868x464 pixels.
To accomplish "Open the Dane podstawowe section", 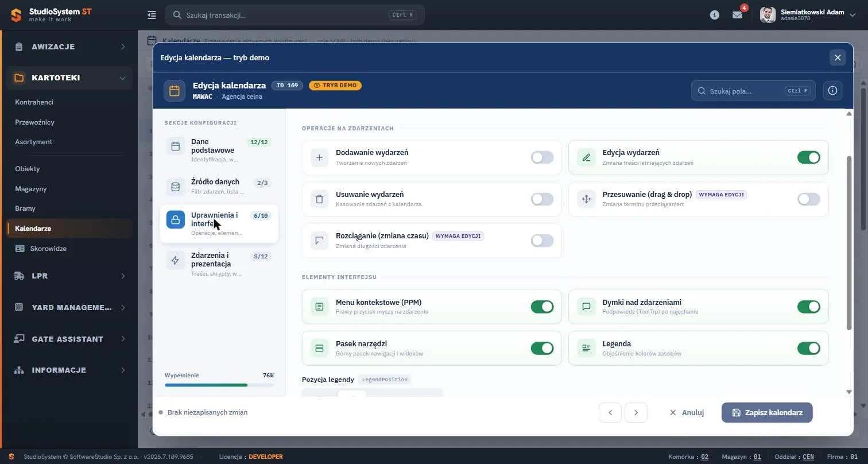I will (219, 150).
